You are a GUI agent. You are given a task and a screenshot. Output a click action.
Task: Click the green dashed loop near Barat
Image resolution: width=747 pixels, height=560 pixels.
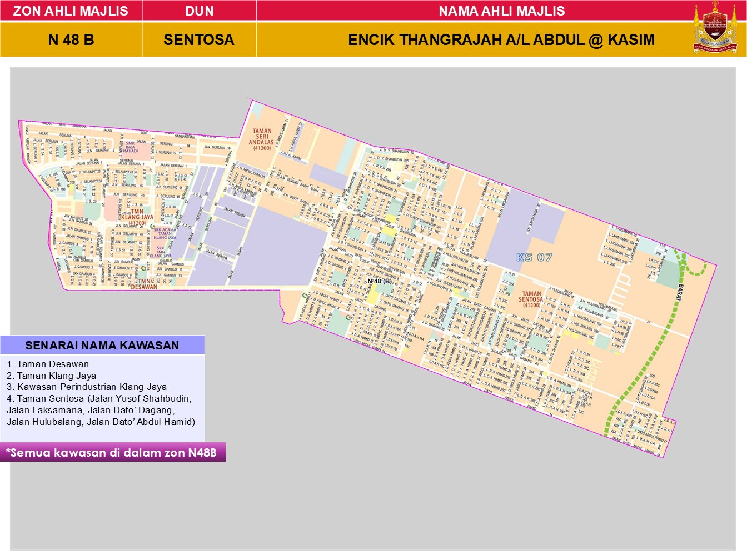[694, 264]
